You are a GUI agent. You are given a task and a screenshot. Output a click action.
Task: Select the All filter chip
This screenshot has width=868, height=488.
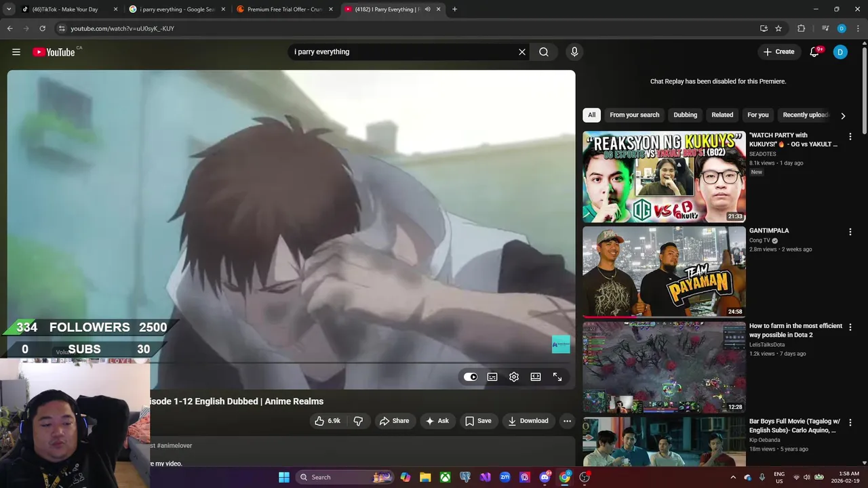(592, 115)
